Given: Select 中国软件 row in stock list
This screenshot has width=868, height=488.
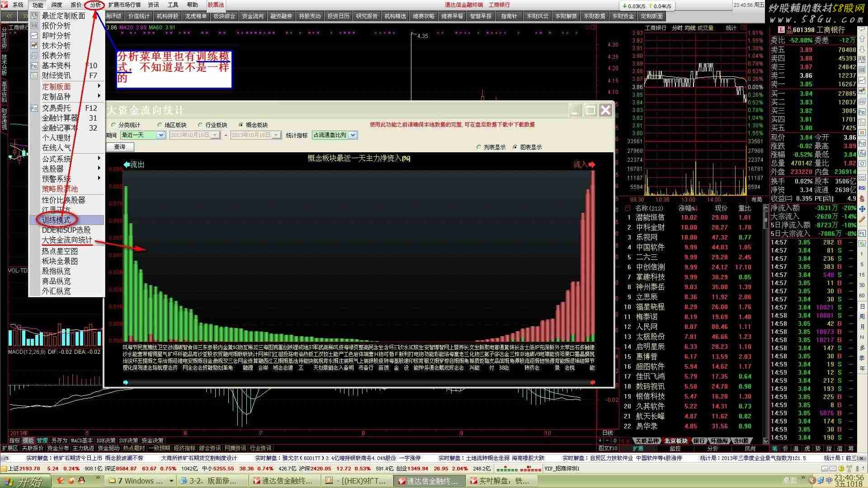Looking at the screenshot, I should [692, 247].
